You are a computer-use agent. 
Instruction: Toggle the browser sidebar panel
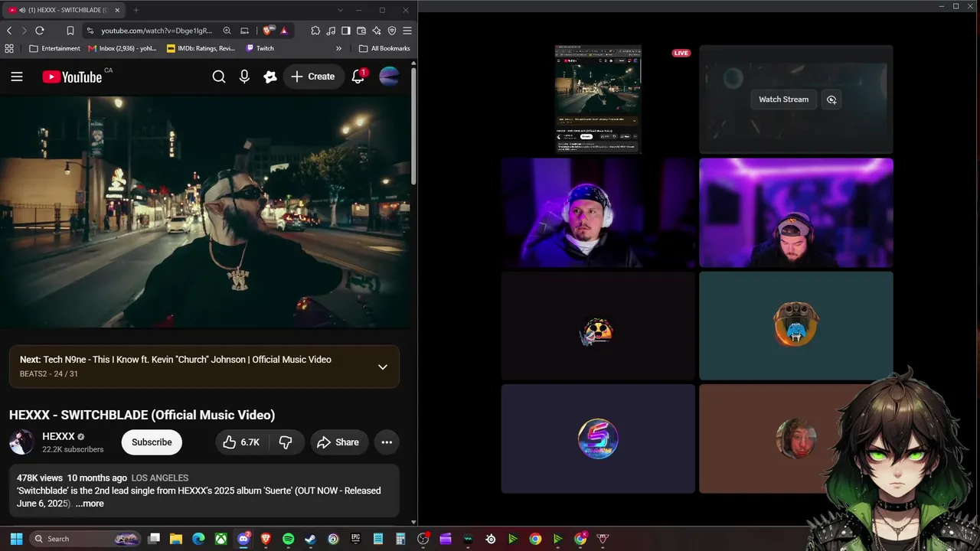click(x=346, y=31)
